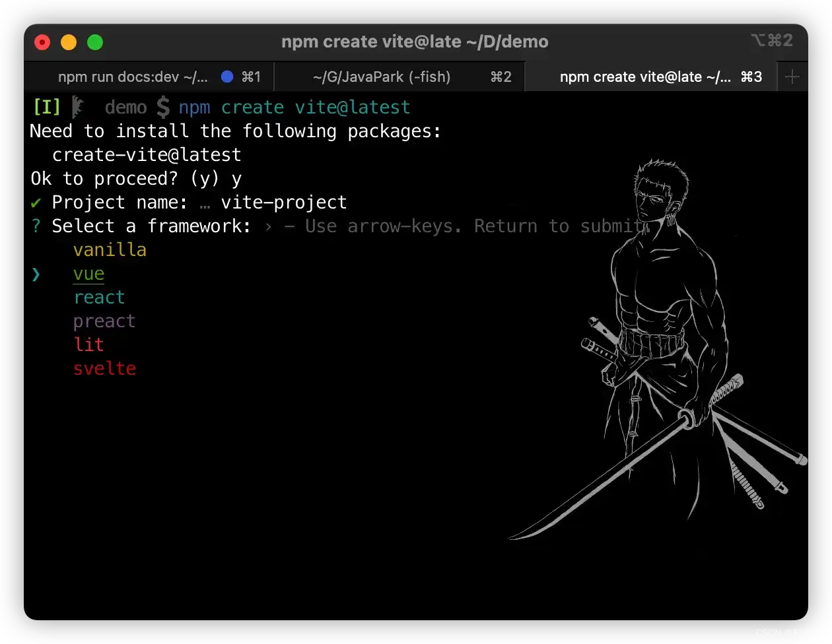Close the terminal window with red button
The width and height of the screenshot is (832, 644).
tap(42, 42)
